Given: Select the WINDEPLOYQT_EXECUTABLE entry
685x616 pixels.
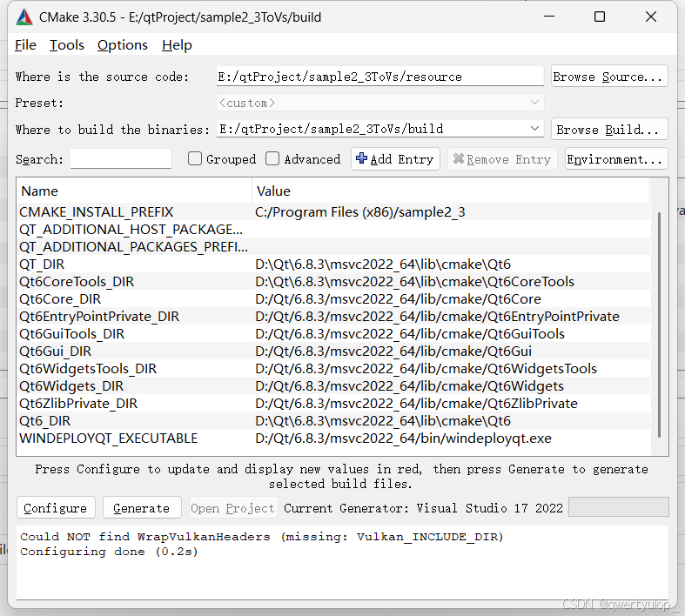Looking at the screenshot, I should tap(108, 439).
